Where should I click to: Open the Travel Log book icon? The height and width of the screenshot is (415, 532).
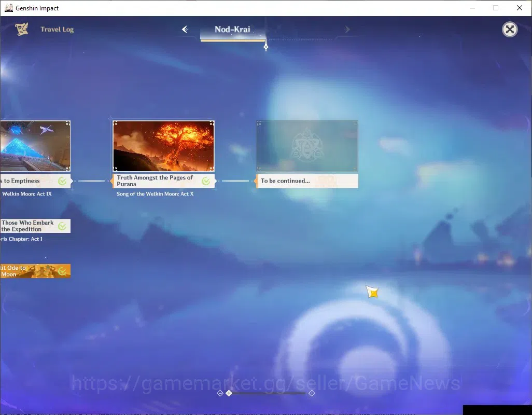[x=22, y=29]
